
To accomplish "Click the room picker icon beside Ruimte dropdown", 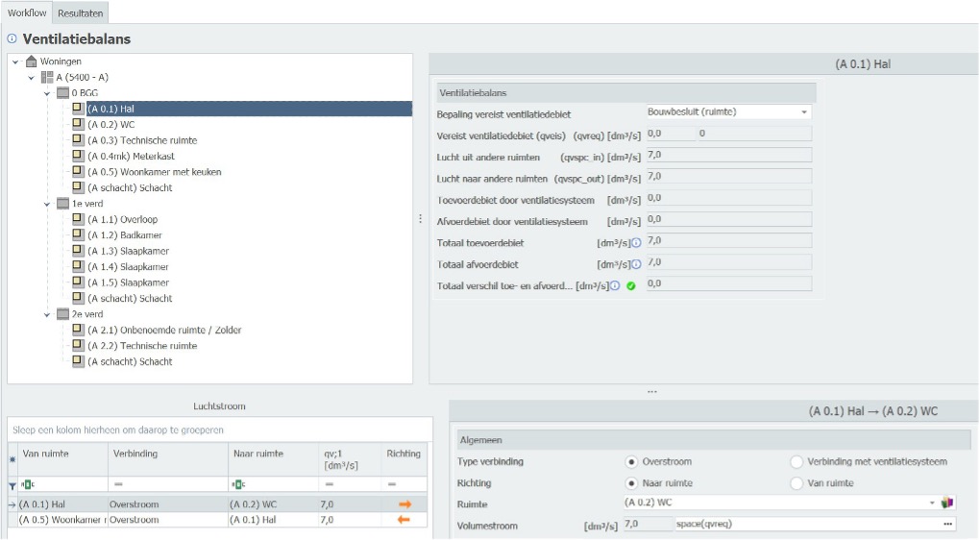I will click(x=947, y=503).
